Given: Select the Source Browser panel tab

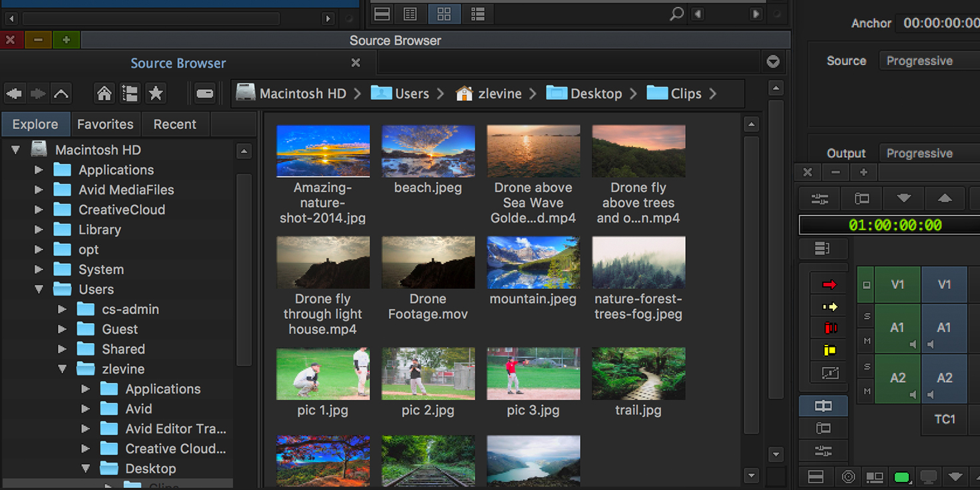Looking at the screenshot, I should [x=178, y=63].
